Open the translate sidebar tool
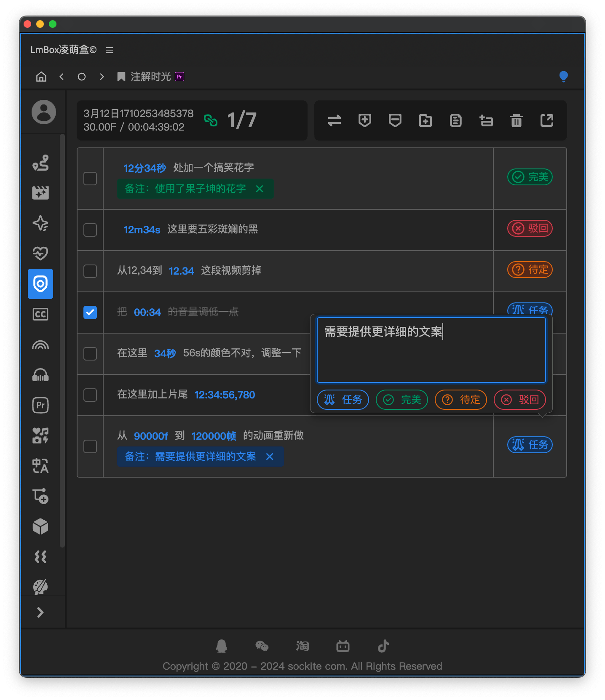The width and height of the screenshot is (605, 700). tap(40, 466)
